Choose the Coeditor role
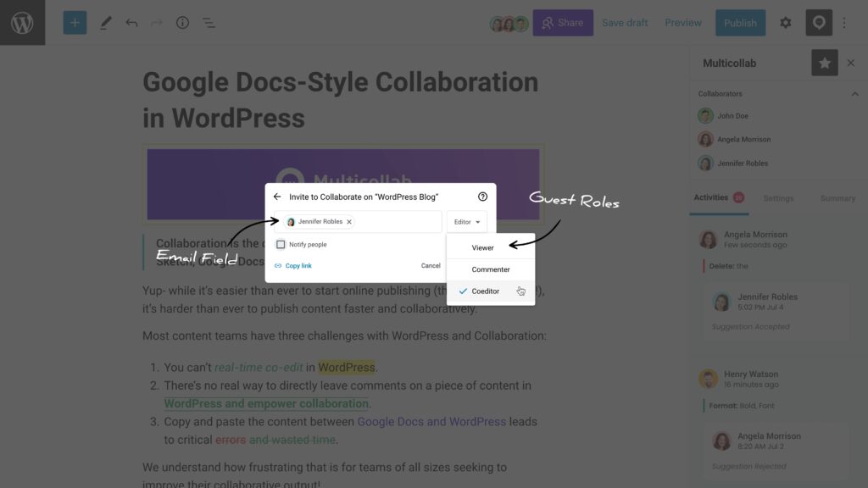The height and width of the screenshot is (488, 868). coord(491,291)
